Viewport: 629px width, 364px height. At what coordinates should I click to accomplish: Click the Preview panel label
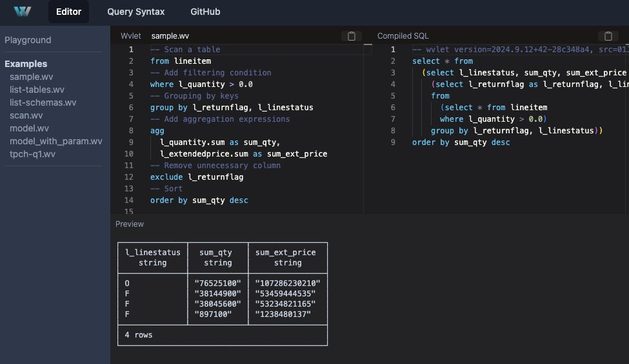pos(130,224)
